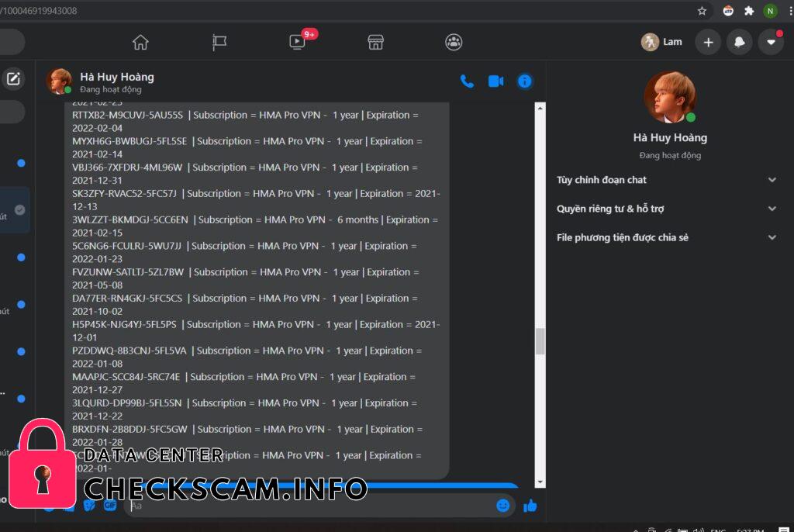This screenshot has width=794, height=532.
Task: Open the Pages flag tab
Action: (219, 42)
